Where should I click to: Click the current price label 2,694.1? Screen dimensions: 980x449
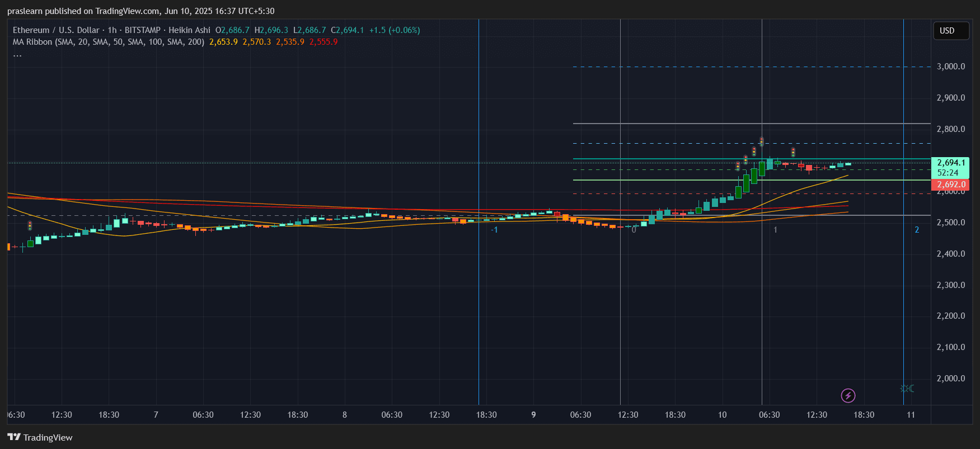(951, 163)
